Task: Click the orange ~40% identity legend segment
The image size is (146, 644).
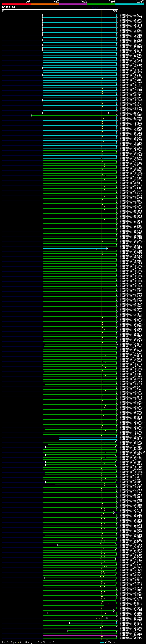Action: pyautogui.click(x=45, y=4)
